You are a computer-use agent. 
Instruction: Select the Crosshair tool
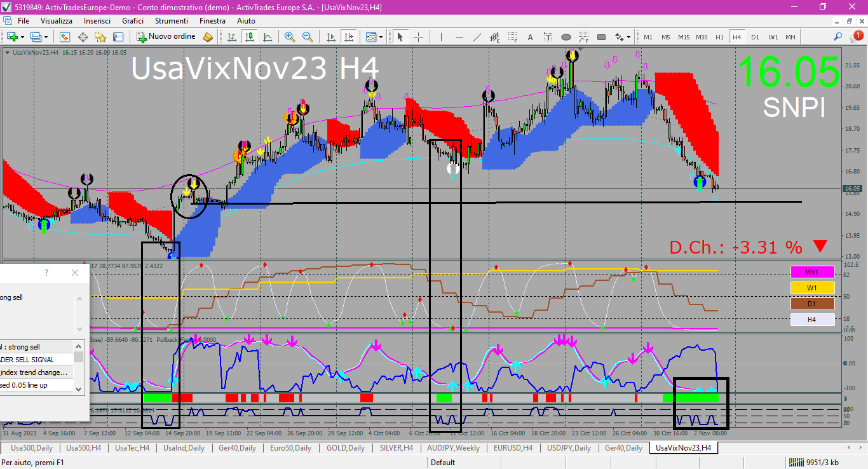pos(418,37)
